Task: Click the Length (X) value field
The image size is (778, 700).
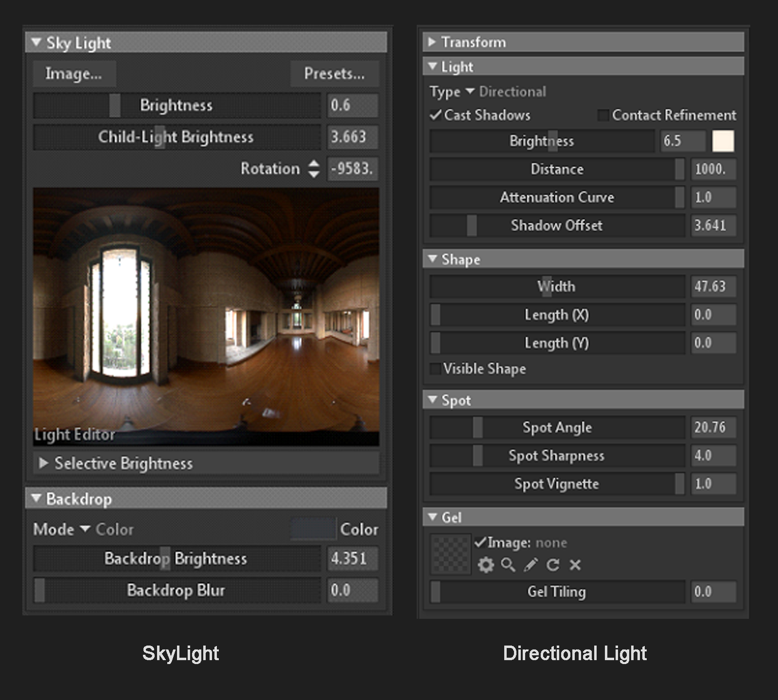Action: point(713,315)
